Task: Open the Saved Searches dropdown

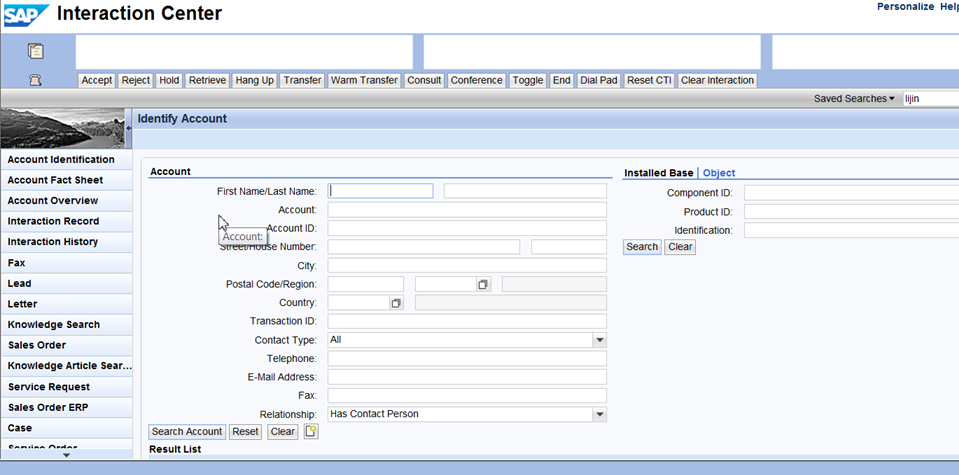Action: point(854,99)
